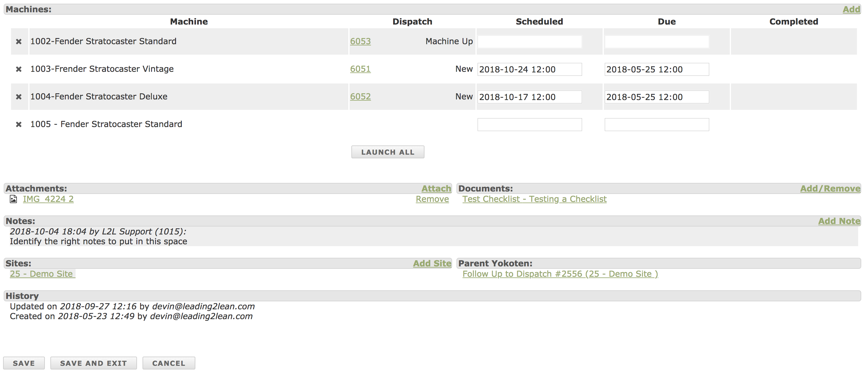Select machine name 1005 - Fender Stratocaster Standard
Image resolution: width=868 pixels, height=375 pixels.
click(x=106, y=124)
